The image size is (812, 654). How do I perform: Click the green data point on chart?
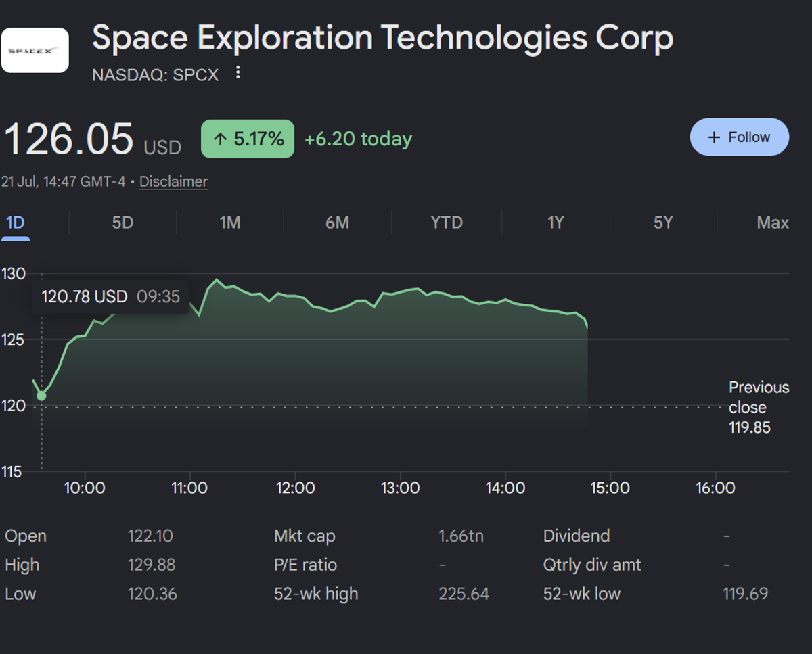(41, 396)
